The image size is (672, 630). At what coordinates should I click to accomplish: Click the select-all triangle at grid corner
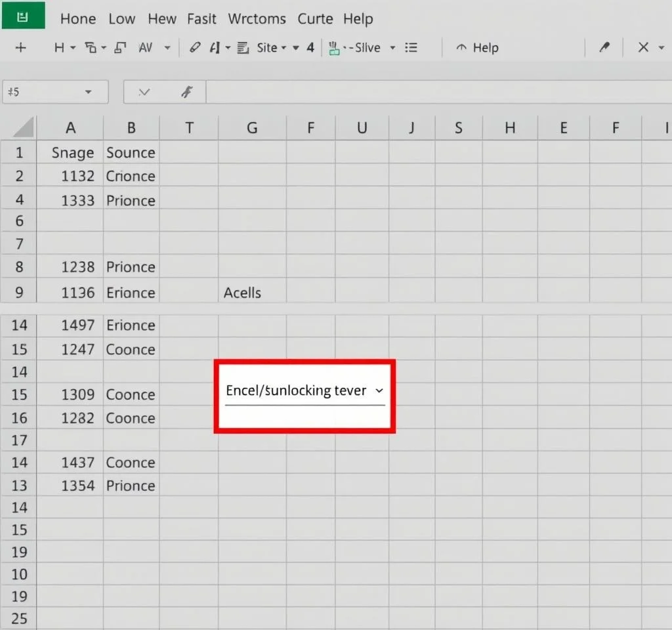23,127
